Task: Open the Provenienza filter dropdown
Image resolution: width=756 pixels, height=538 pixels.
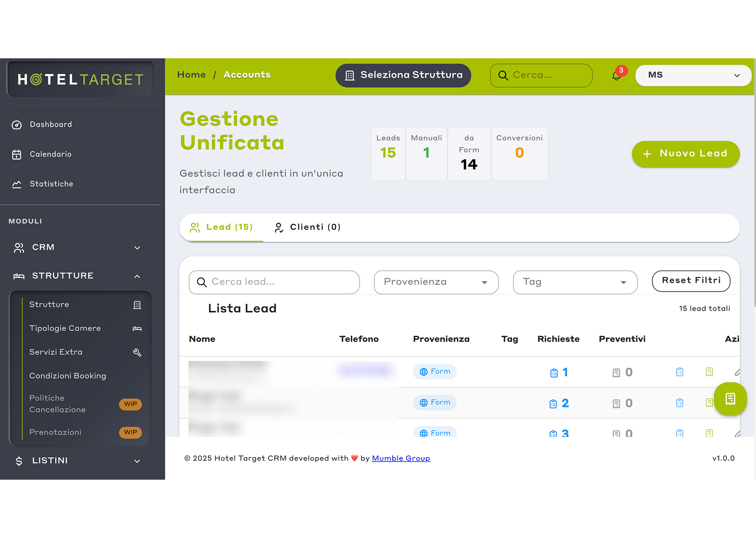Action: 436,282
